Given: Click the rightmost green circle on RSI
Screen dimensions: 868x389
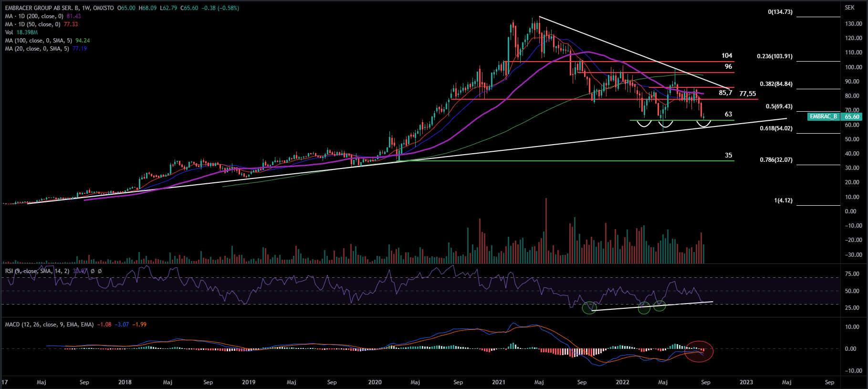Looking at the screenshot, I should click(659, 306).
